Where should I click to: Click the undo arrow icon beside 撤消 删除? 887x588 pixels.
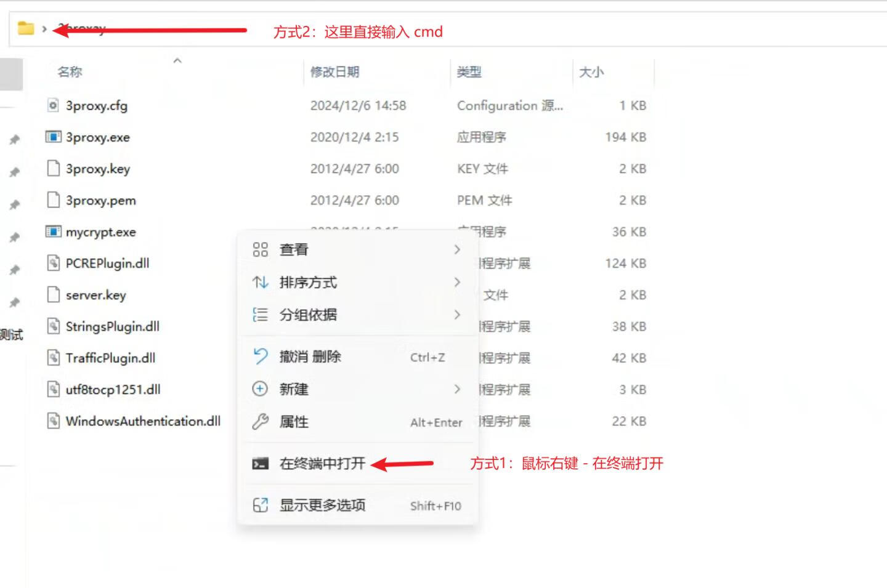(x=261, y=356)
